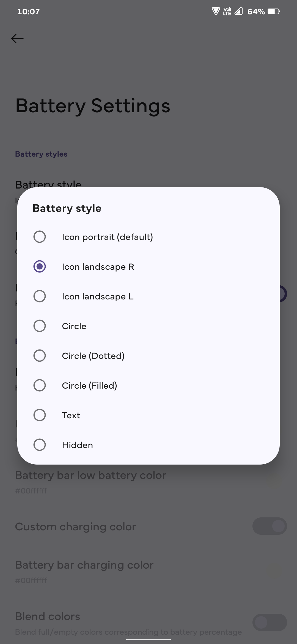Choose Icon landscape L battery style
This screenshot has width=297, height=644.
pos(40,296)
